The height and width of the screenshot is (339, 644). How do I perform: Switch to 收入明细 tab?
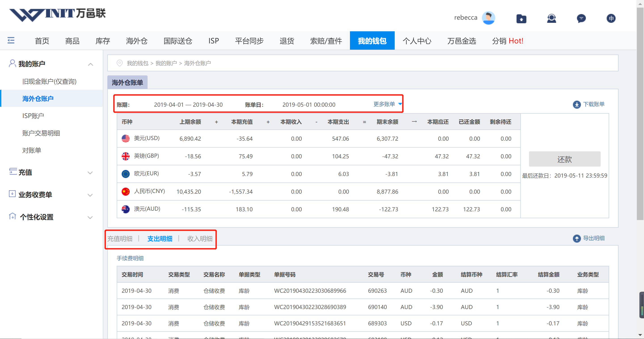pos(200,239)
